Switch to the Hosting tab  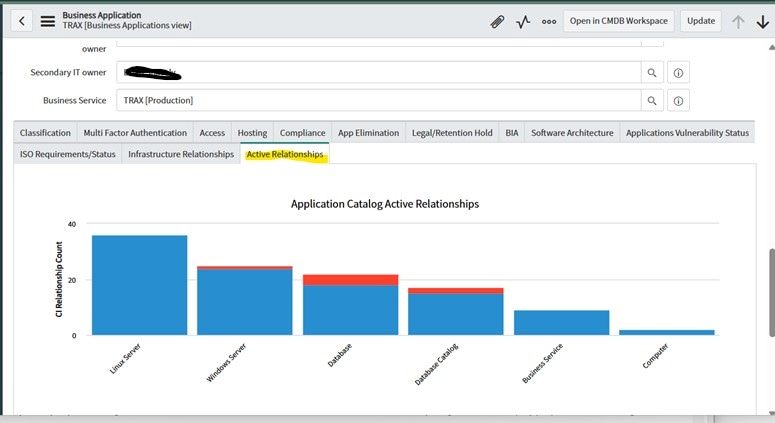click(x=252, y=132)
